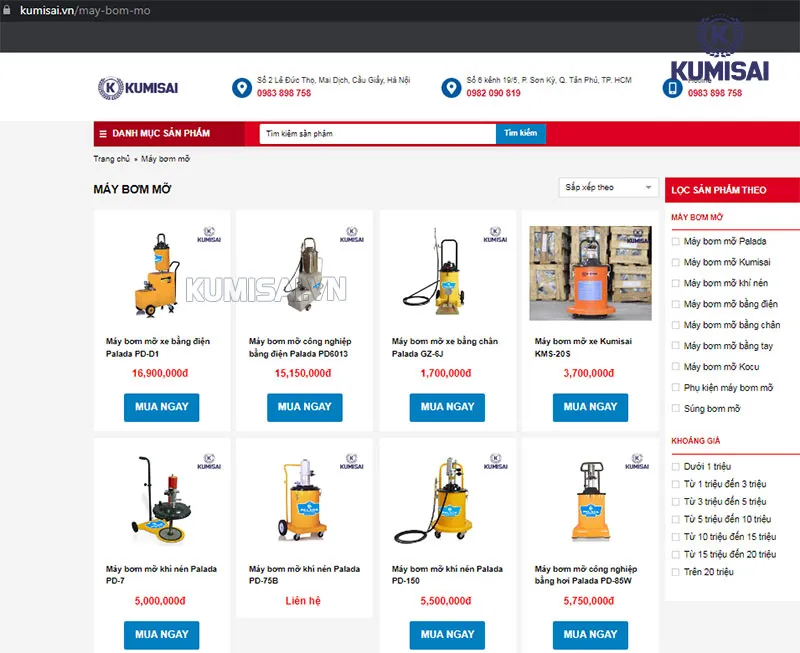Open title Máy bơm mỡ khí nén Palada PD-75B
The width and height of the screenshot is (800, 653).
(x=304, y=574)
